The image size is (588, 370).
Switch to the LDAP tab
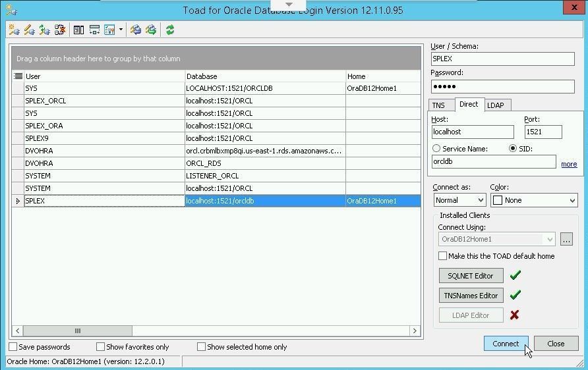tap(495, 105)
